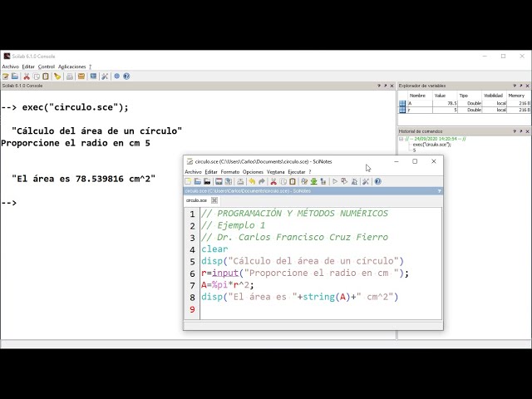Image resolution: width=532 pixels, height=399 pixels.
Task: Open Archivo menu in SciNotes
Action: click(x=193, y=172)
